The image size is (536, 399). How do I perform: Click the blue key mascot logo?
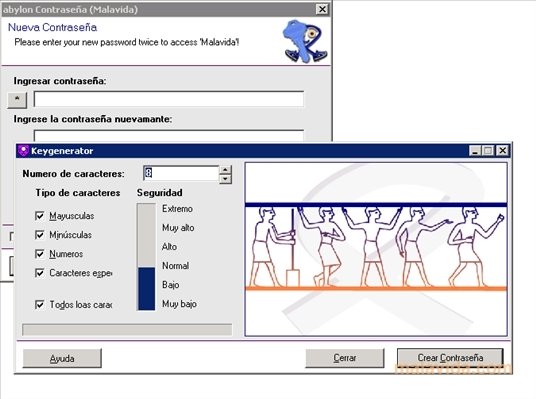click(x=305, y=41)
